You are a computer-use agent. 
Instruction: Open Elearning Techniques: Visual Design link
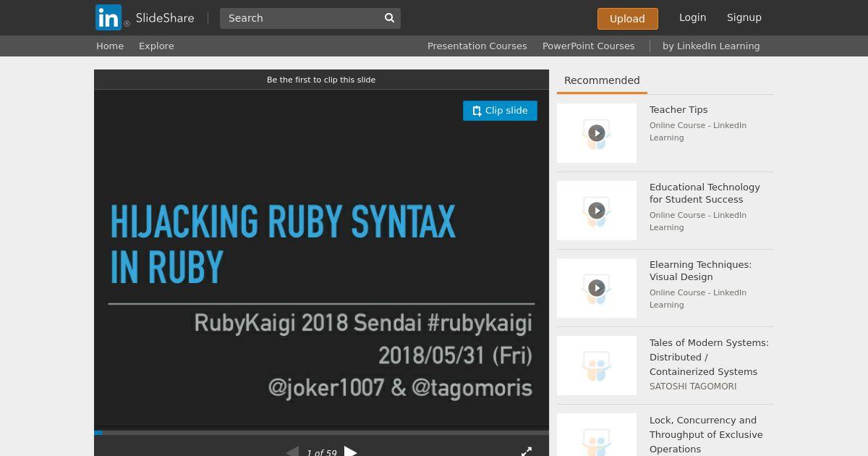tap(700, 271)
